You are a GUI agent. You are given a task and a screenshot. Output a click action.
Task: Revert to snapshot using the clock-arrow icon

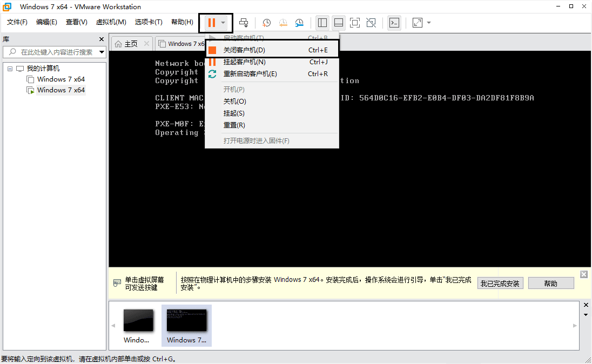point(283,23)
